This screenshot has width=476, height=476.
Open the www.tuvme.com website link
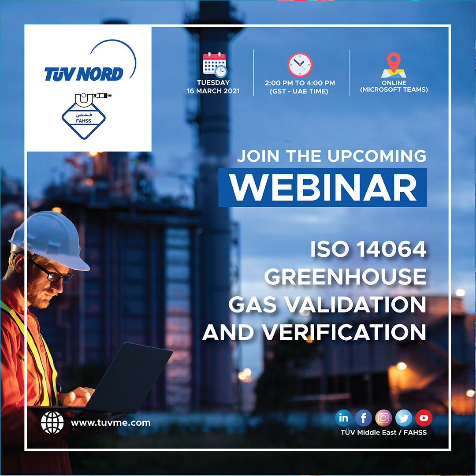click(111, 423)
